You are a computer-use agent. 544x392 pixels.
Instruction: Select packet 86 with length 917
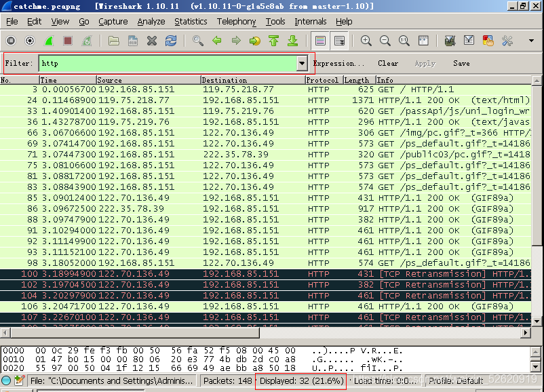click(265, 209)
